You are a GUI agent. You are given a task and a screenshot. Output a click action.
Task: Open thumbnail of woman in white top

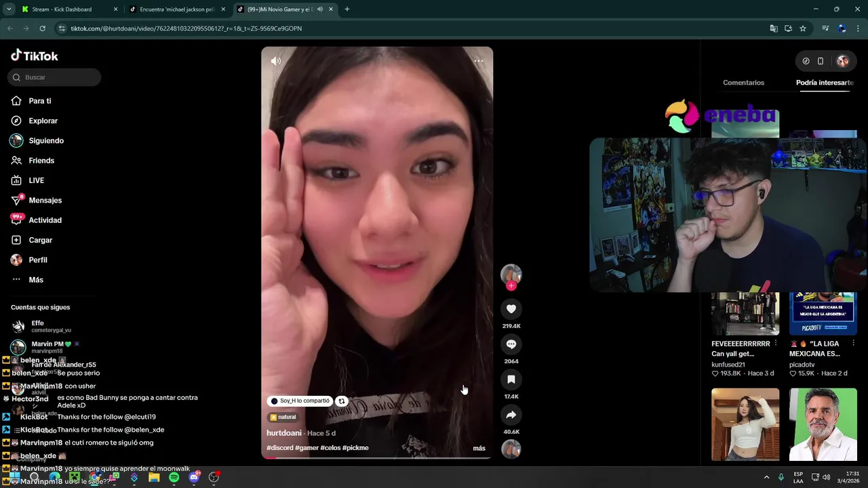745,424
